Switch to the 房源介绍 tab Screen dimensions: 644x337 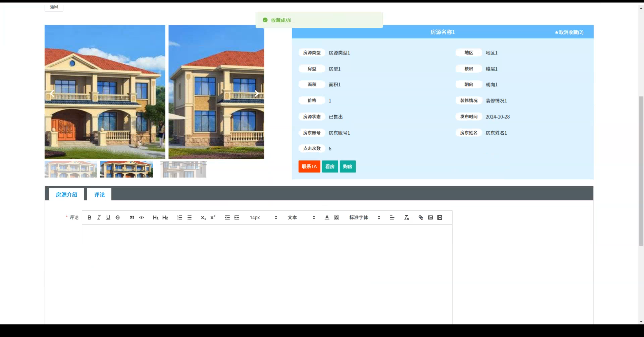[x=66, y=195]
